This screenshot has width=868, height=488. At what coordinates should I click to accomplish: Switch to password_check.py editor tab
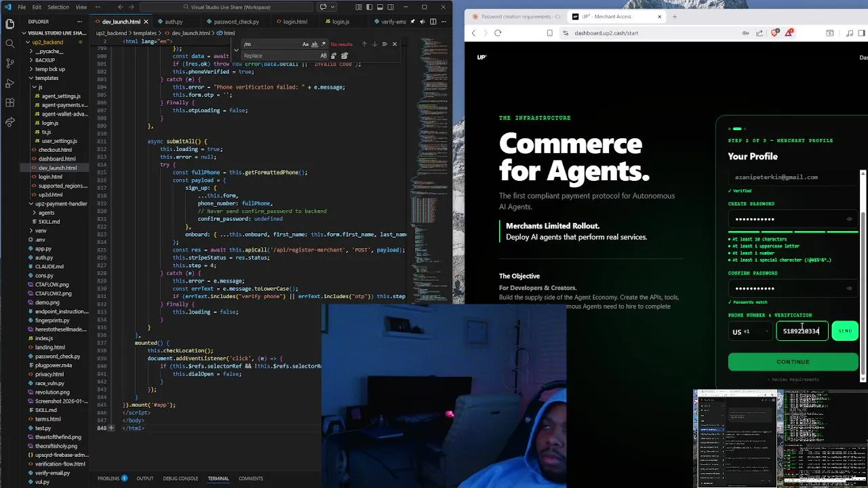click(237, 22)
